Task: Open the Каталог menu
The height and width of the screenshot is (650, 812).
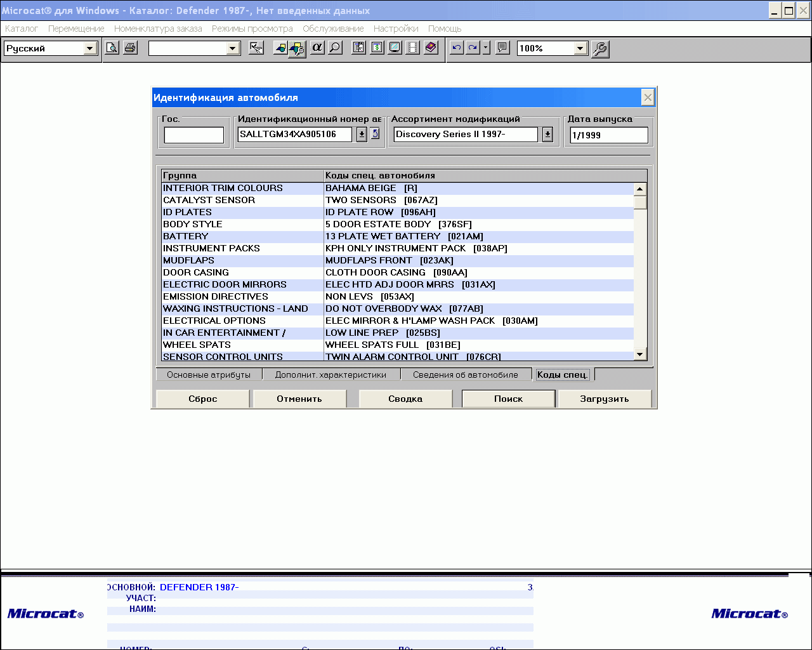Action: [x=22, y=29]
